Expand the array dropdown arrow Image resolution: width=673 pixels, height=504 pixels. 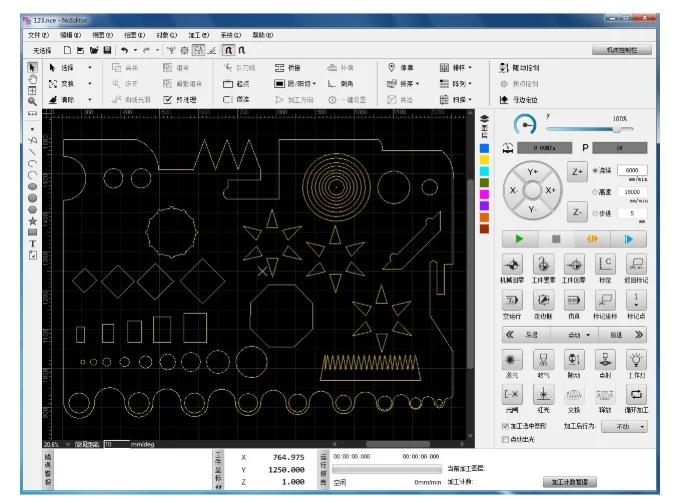(471, 84)
